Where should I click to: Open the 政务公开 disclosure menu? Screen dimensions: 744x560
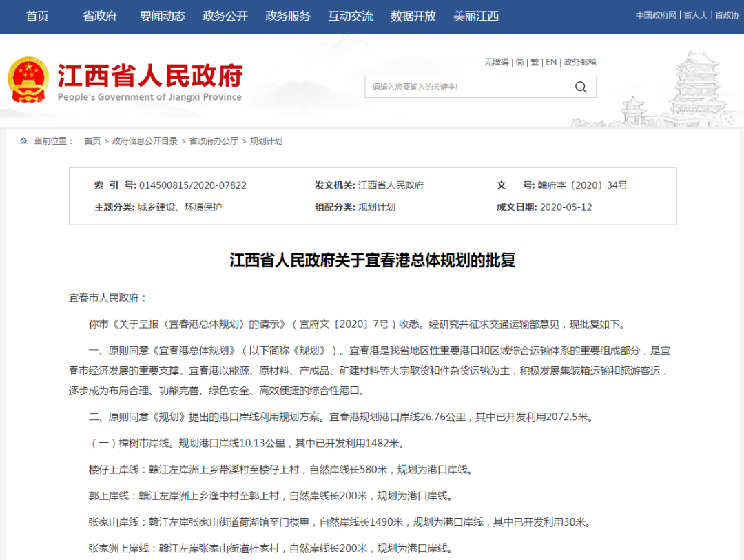click(x=224, y=16)
